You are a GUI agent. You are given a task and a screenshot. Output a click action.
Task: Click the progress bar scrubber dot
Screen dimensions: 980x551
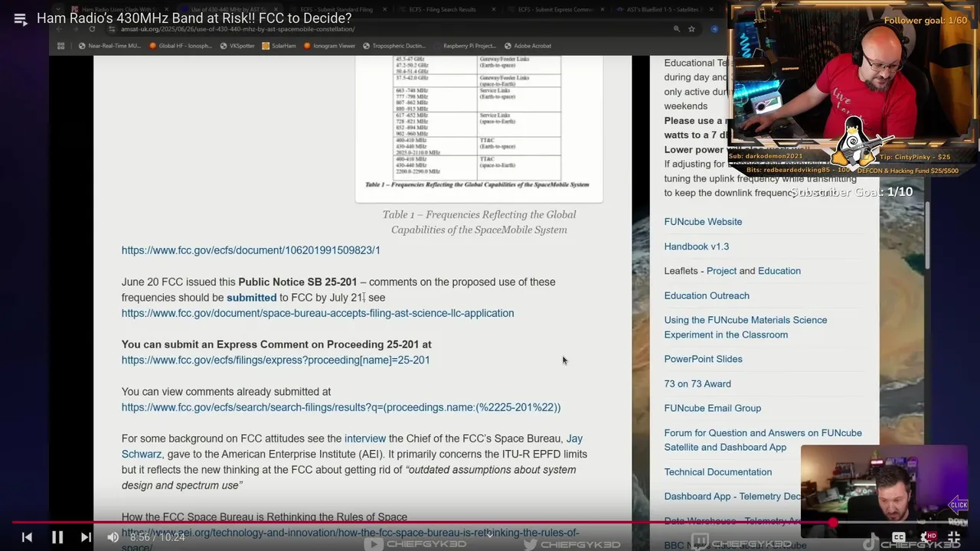833,523
